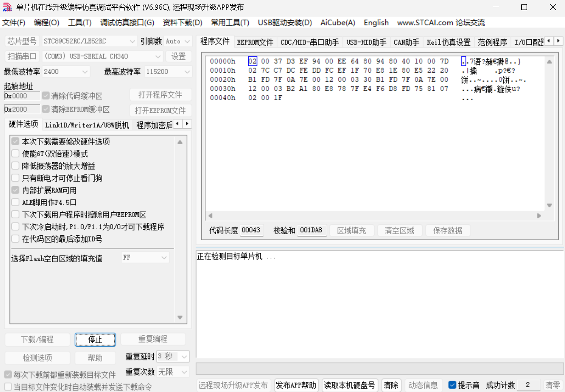Viewport: 565px width, 392px height.
Task: Open 工具(T) menu
Action: pyautogui.click(x=79, y=23)
